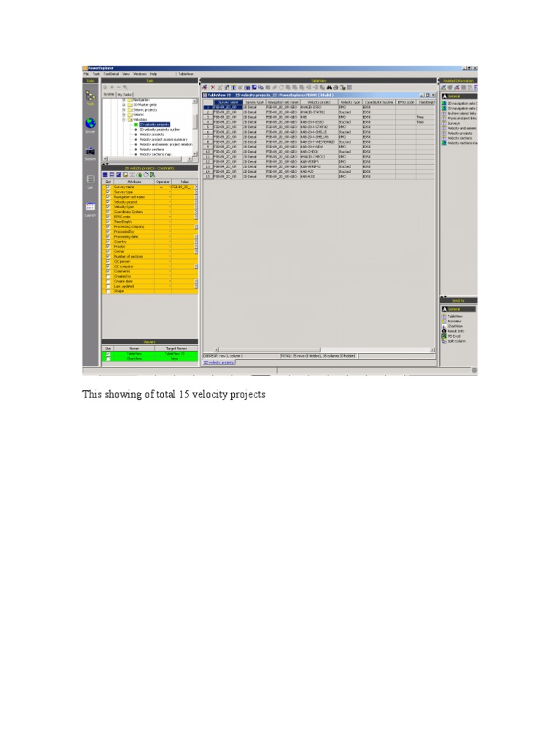
Task: Open 2D navigation sets first entry icon
Action: click(x=444, y=104)
